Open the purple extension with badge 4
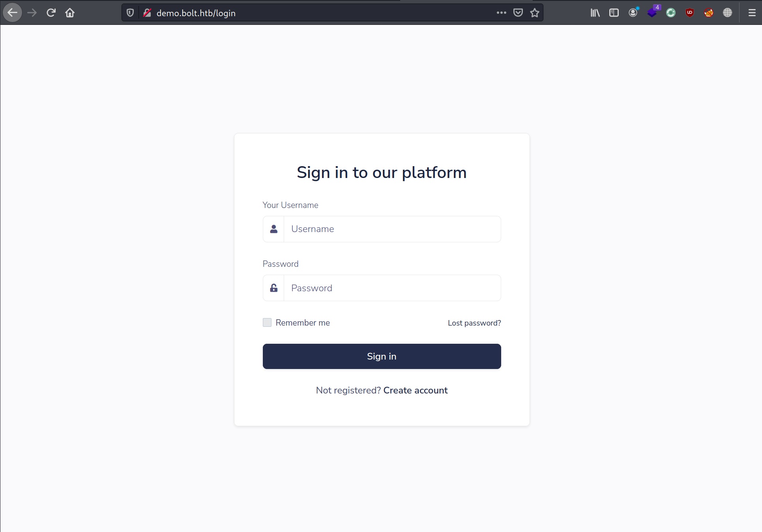Viewport: 762px width, 532px height. 653,12
